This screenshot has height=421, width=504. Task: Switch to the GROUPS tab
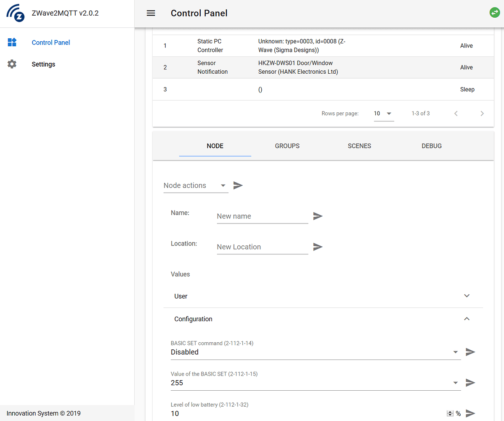(x=287, y=146)
